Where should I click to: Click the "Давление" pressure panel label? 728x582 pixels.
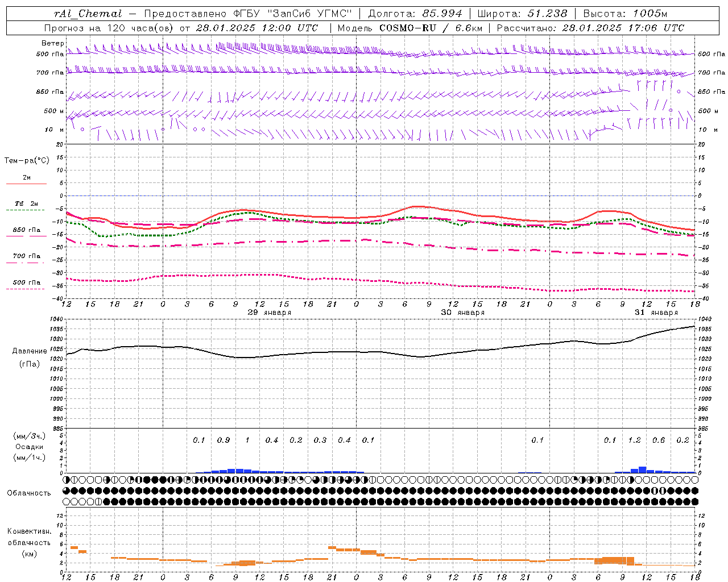pyautogui.click(x=28, y=351)
